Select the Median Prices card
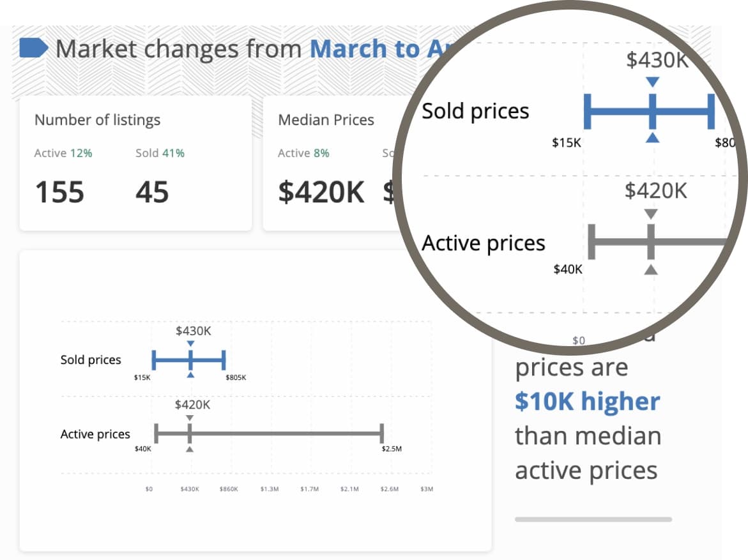Screen dimensions: 748x560 point(332,163)
